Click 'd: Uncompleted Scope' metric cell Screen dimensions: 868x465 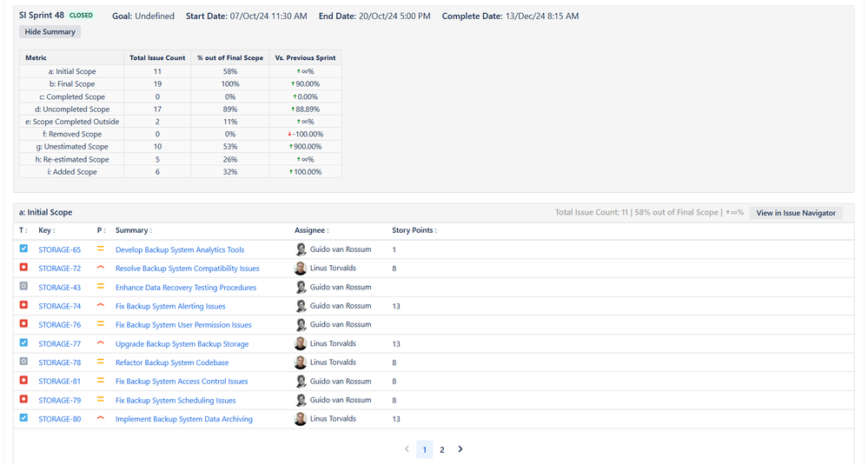click(x=72, y=109)
